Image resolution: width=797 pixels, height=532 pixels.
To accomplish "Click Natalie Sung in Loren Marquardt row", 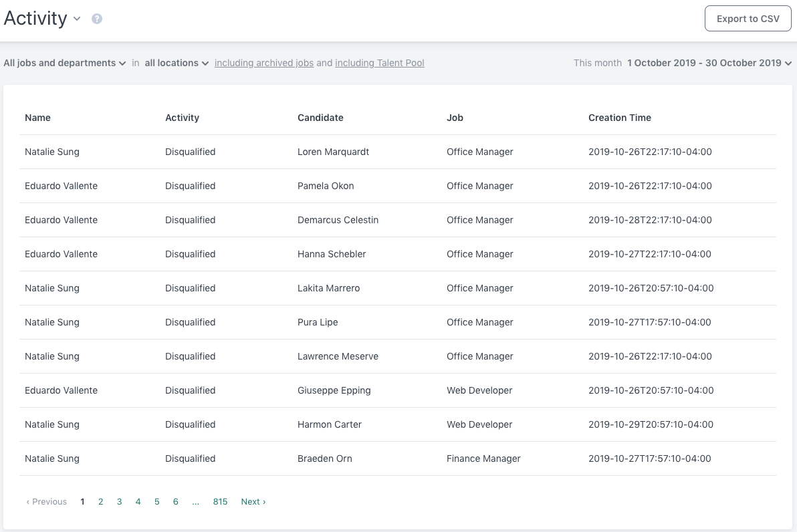I will tap(52, 152).
